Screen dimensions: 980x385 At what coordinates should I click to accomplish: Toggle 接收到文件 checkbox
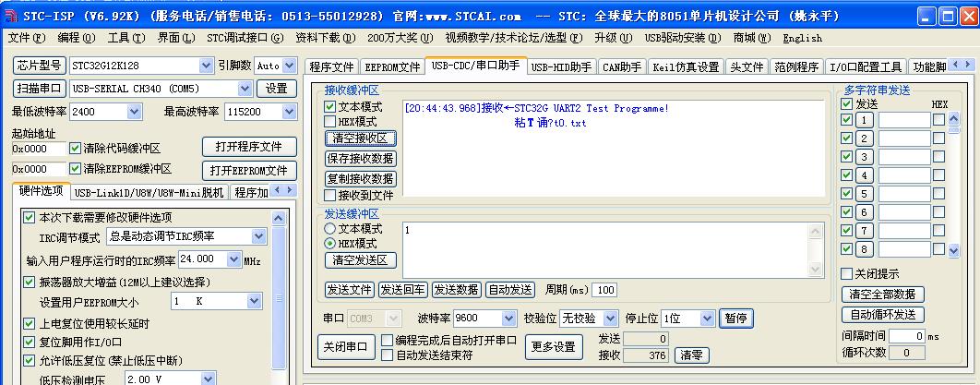(330, 196)
